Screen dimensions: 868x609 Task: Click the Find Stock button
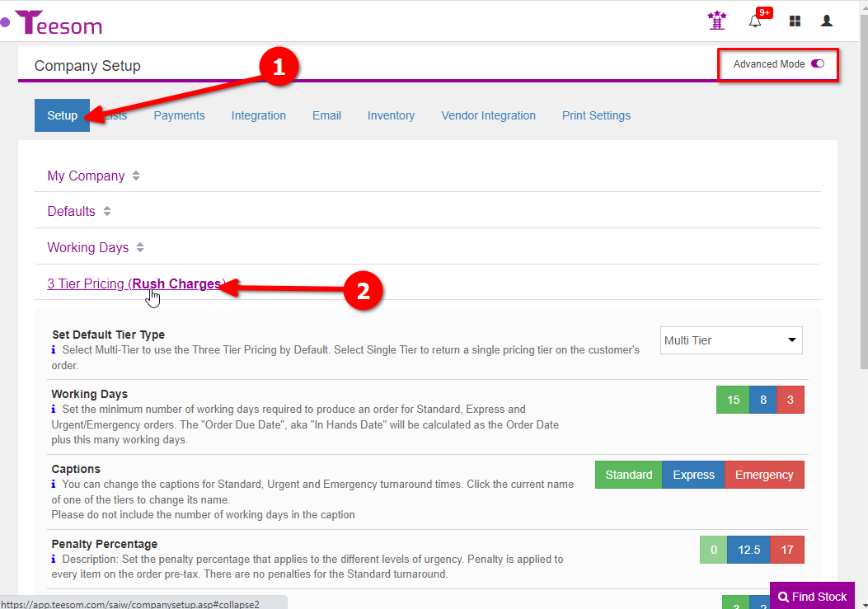point(812,597)
